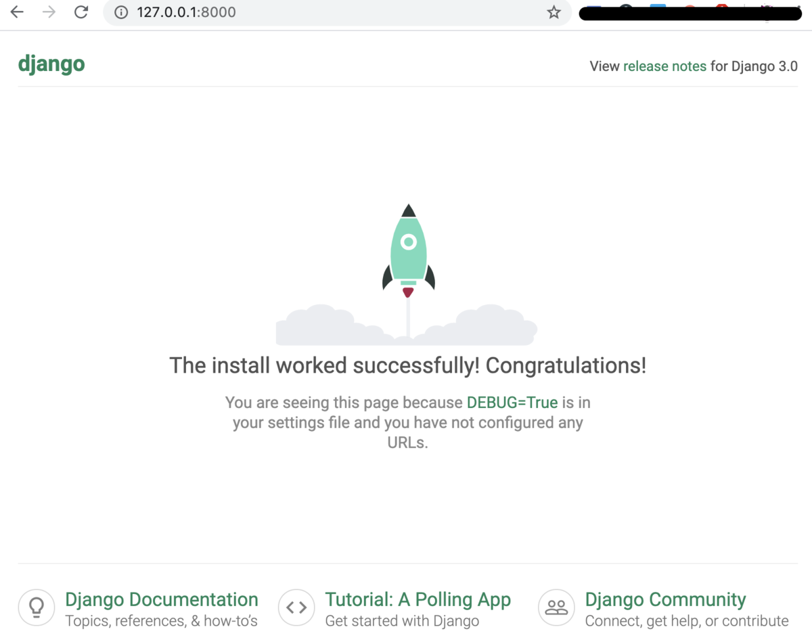Click the lightbulb documentation icon
Screen dimensions: 812x644
point(37,607)
